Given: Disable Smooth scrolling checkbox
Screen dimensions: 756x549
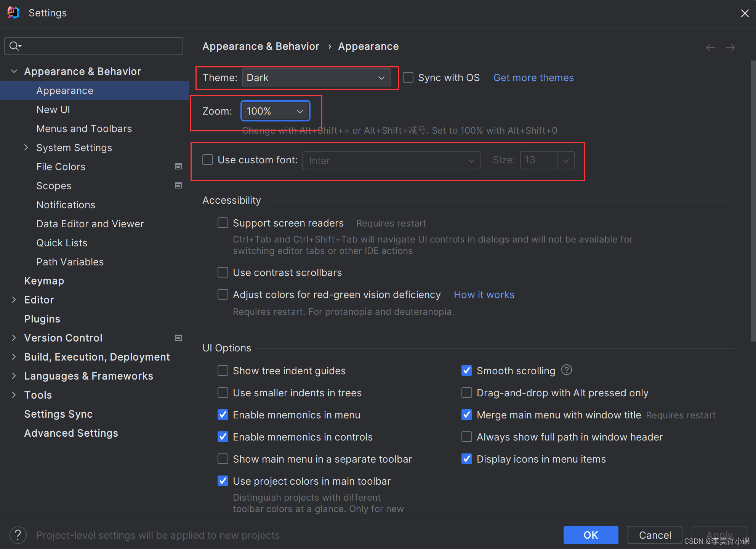Looking at the screenshot, I should 467,370.
